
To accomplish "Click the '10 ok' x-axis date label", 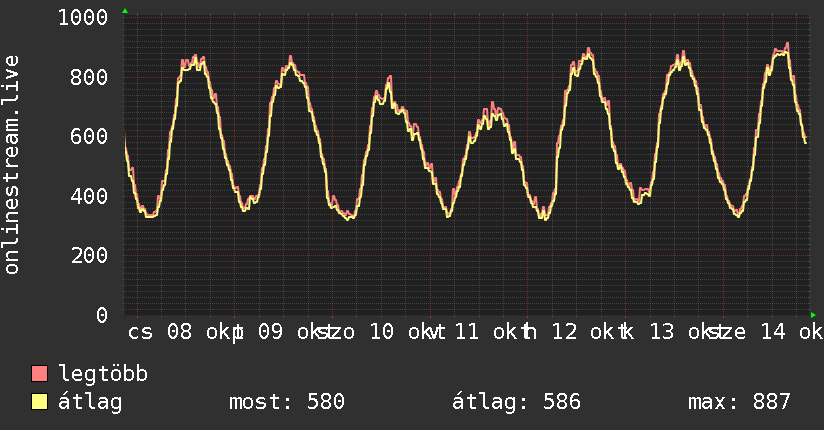I will tap(401, 332).
